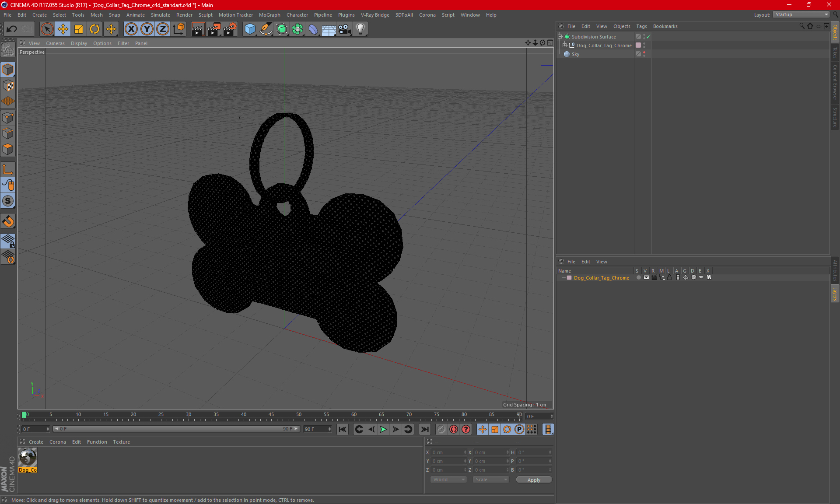This screenshot has width=840, height=504.
Task: Switch to Texture mode checkered icon
Action: click(x=8, y=86)
